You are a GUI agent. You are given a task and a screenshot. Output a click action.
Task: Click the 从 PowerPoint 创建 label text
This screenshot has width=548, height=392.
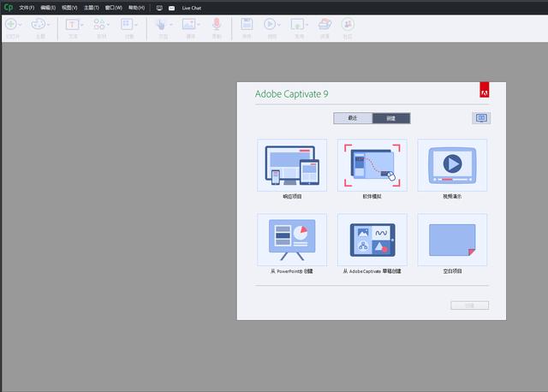click(x=291, y=271)
